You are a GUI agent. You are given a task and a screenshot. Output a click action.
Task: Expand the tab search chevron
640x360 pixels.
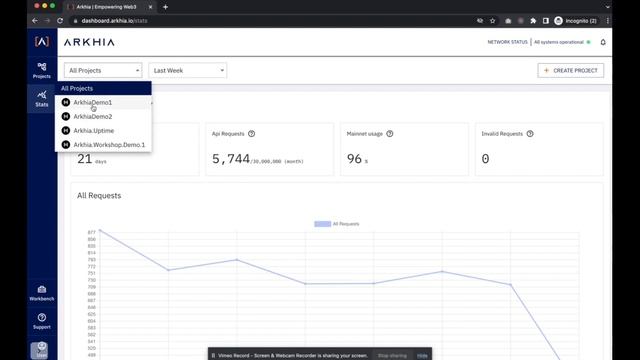pos(607,7)
